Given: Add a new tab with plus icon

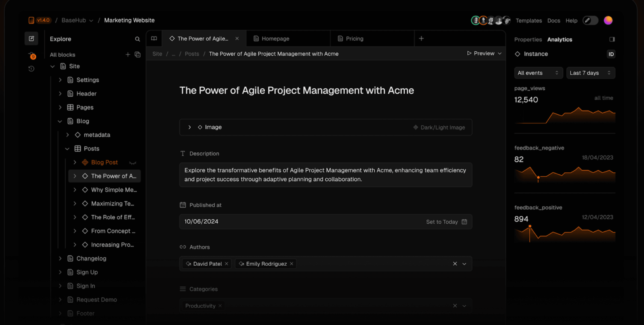Looking at the screenshot, I should (421, 38).
